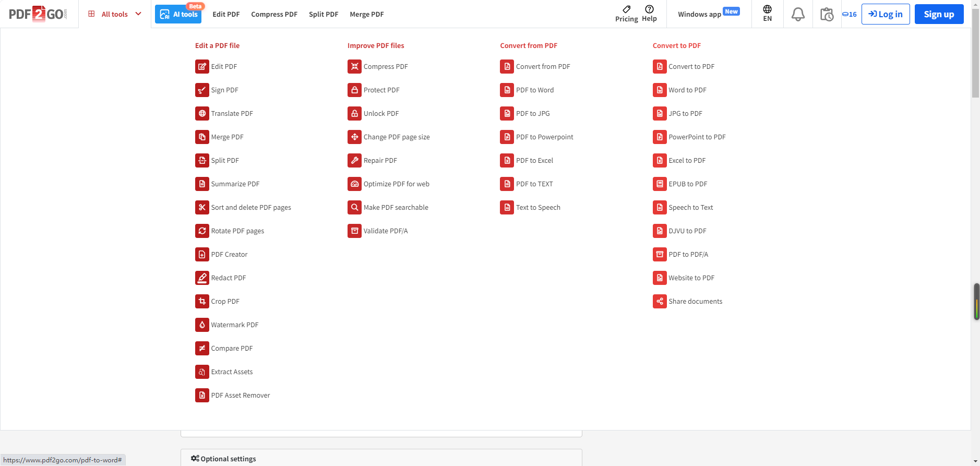
Task: Click the Crop PDF icon
Action: 202,302
